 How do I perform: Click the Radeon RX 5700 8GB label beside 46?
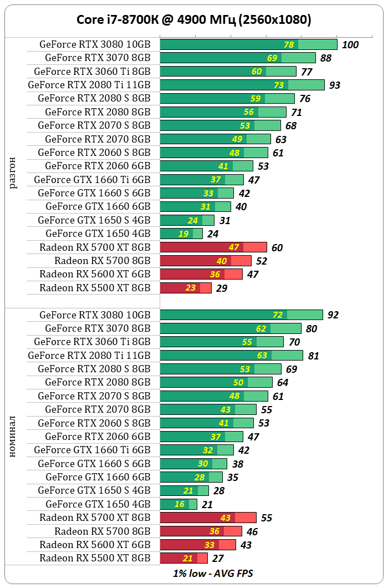[x=102, y=531]
